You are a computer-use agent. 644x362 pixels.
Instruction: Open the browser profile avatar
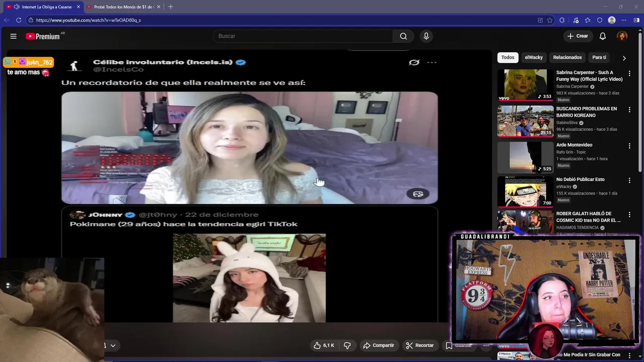click(612, 20)
